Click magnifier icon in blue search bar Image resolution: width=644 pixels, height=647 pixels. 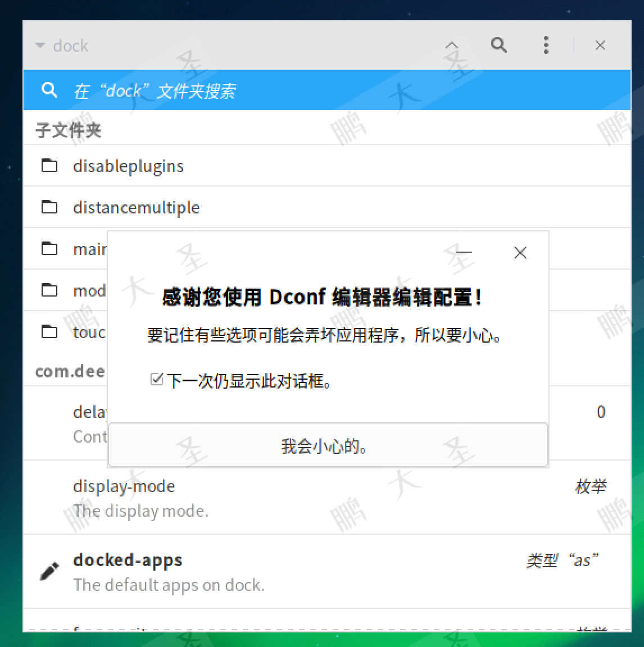[49, 90]
